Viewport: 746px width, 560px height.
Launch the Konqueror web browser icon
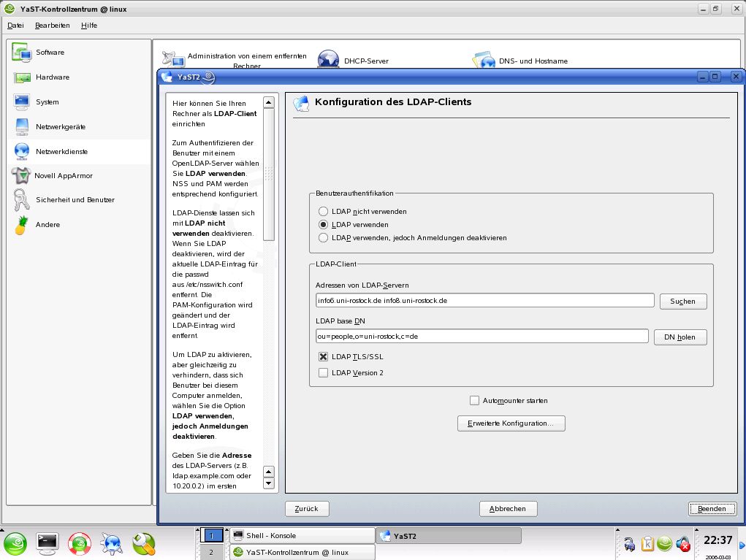point(112,543)
